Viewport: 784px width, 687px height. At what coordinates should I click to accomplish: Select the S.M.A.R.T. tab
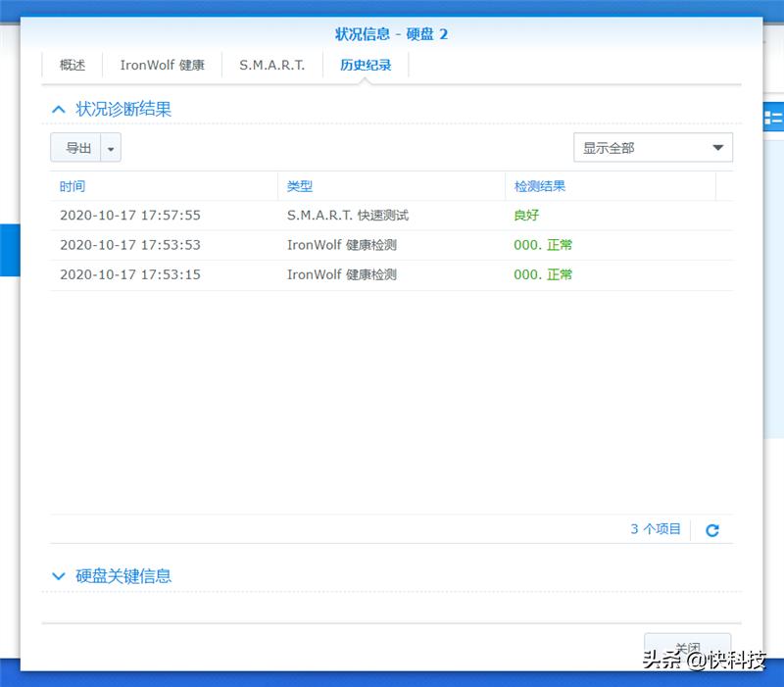pos(271,65)
